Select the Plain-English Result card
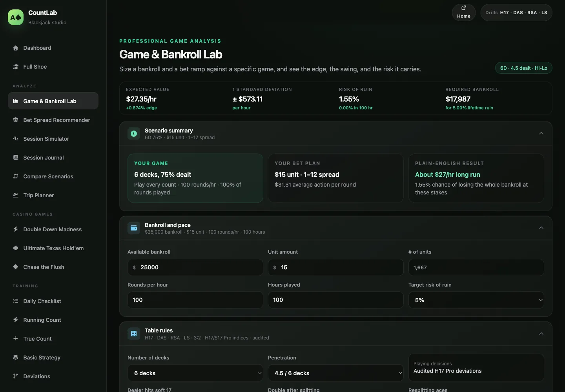This screenshot has height=392, width=565. tap(476, 178)
